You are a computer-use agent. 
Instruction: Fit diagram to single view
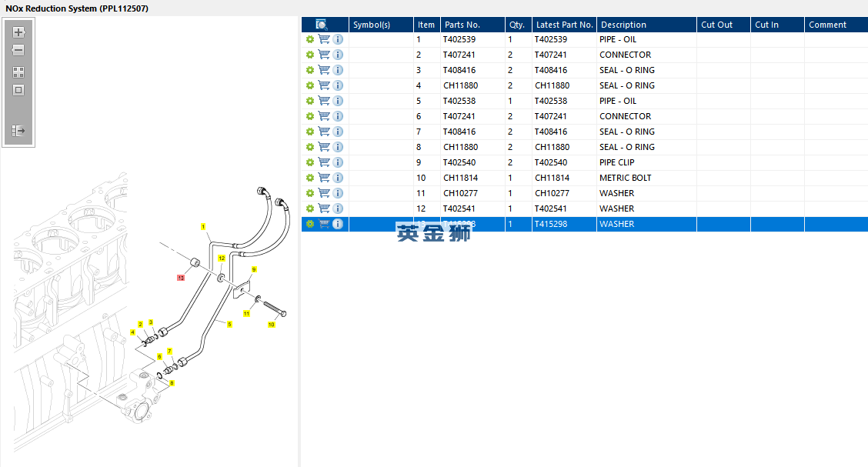18,90
